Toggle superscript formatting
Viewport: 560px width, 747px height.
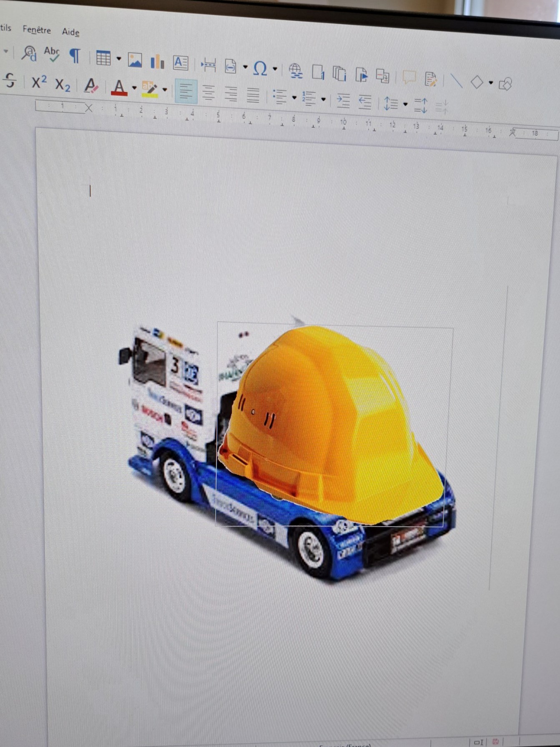tap(39, 82)
